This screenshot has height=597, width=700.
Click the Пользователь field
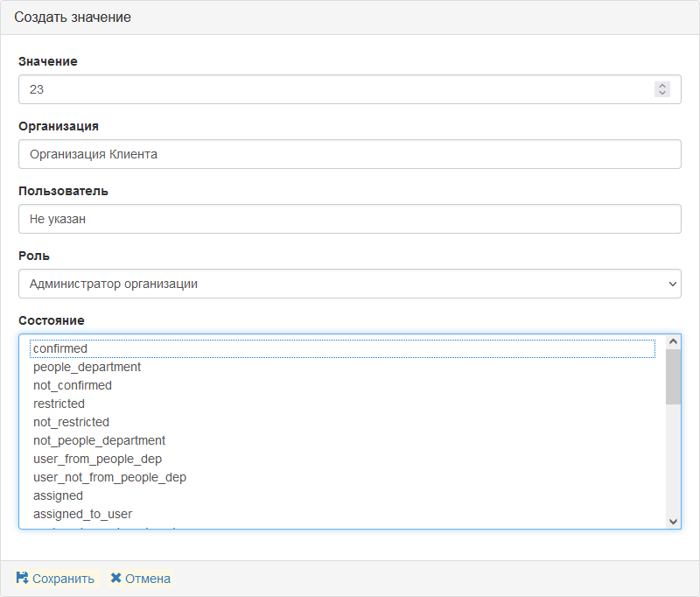[349, 219]
